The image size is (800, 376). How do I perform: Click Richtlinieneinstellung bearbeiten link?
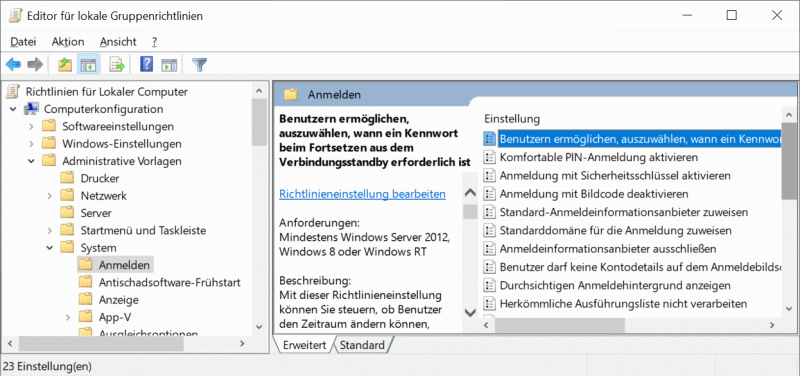point(363,194)
